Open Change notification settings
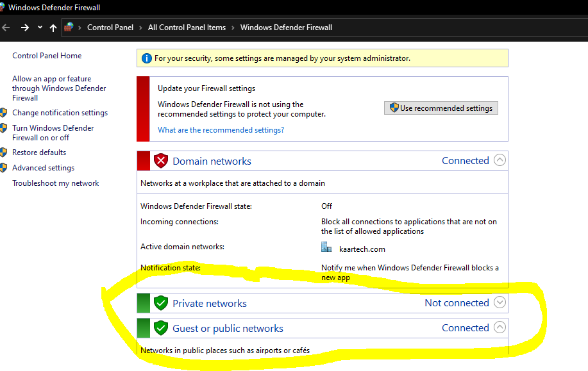 coord(60,112)
